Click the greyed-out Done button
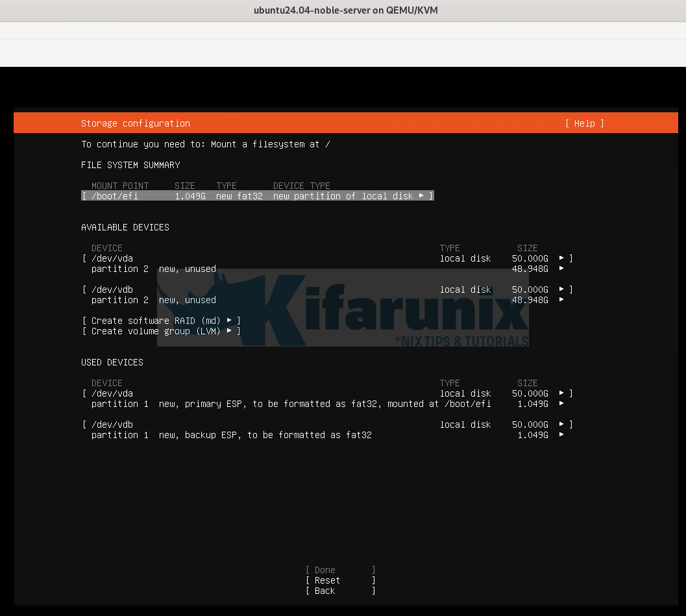Viewport: 686px width, 616px height. click(340, 570)
